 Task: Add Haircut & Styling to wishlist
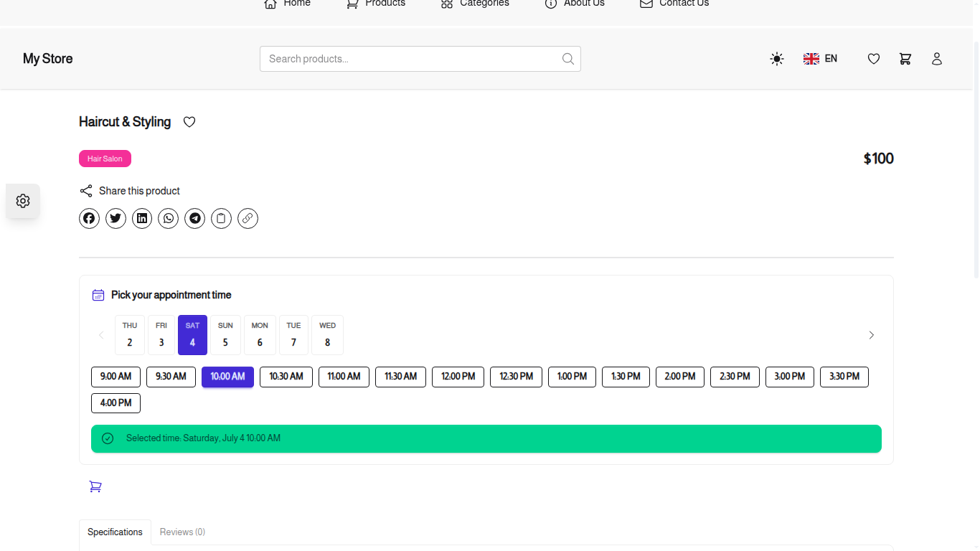pos(189,122)
